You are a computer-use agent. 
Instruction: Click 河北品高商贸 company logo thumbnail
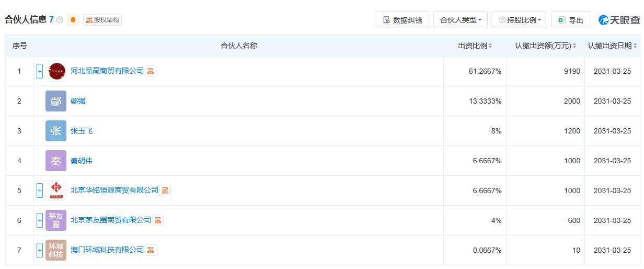click(x=56, y=71)
